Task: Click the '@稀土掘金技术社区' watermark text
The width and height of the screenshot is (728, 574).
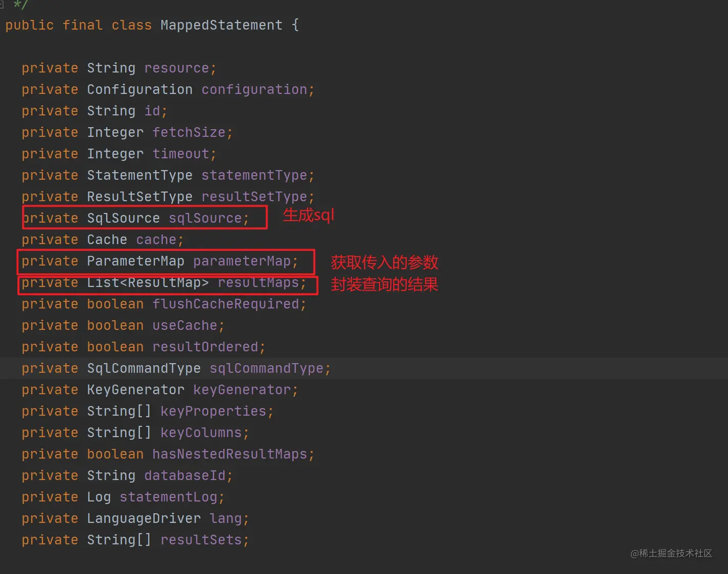Action: coord(671,553)
